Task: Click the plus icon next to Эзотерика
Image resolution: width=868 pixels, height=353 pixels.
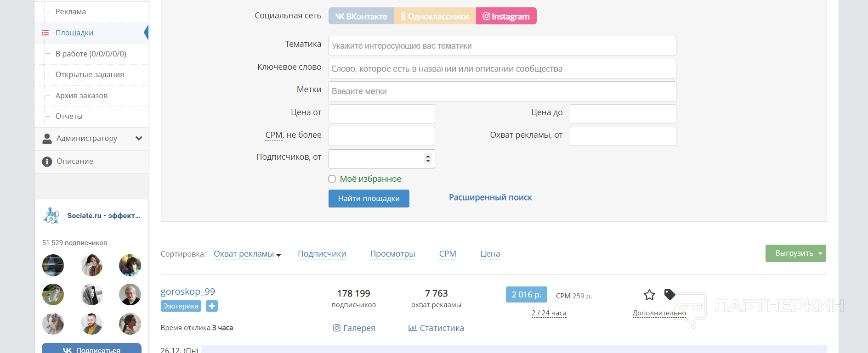Action: pos(212,306)
